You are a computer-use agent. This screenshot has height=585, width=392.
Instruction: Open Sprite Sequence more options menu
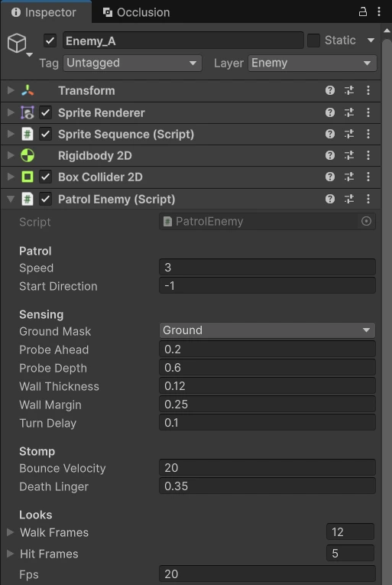(368, 134)
